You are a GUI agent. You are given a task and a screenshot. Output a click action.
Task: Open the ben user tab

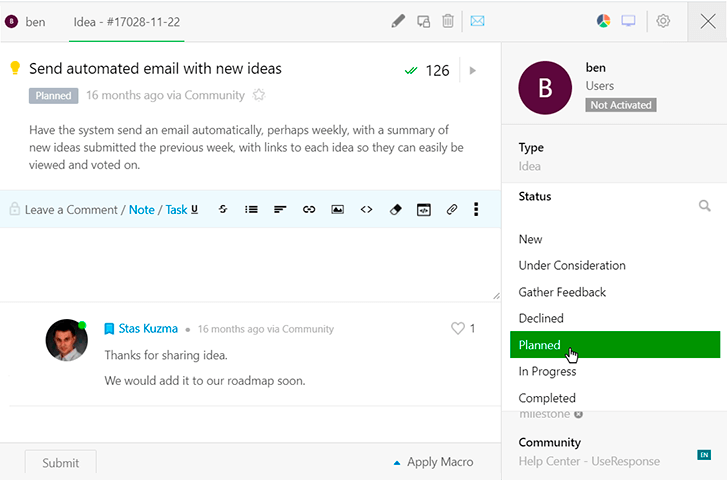tap(26, 22)
